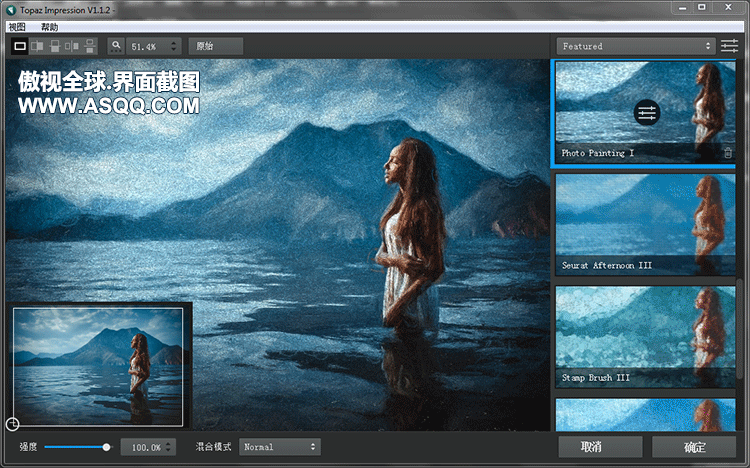Adjust zoom level stepper at 51.4%
Image resolution: width=750 pixels, height=468 pixels.
tap(173, 46)
